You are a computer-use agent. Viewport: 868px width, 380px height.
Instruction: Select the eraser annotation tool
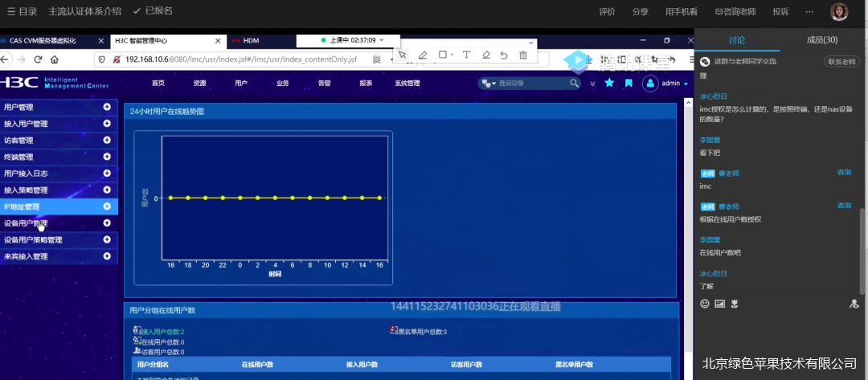486,55
